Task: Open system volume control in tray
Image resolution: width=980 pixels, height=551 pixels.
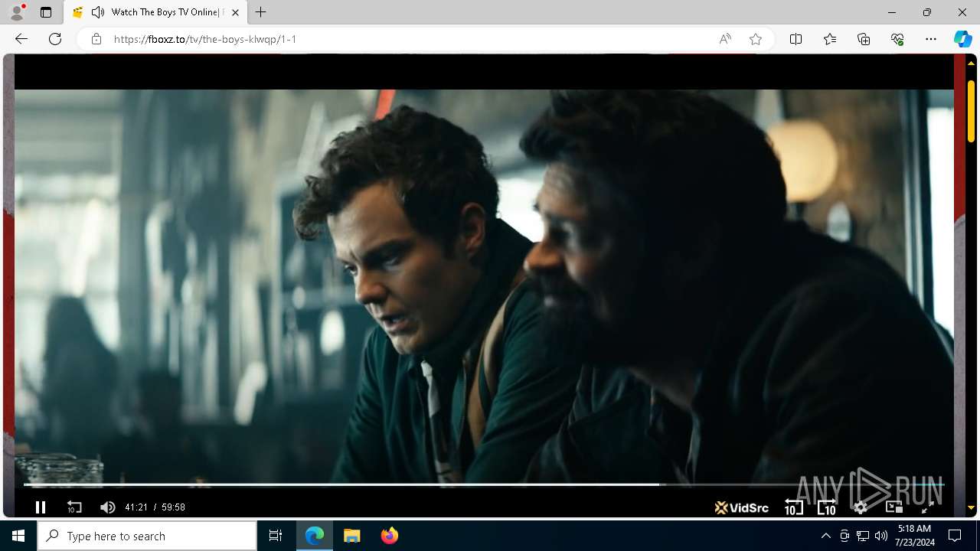Action: click(x=881, y=536)
